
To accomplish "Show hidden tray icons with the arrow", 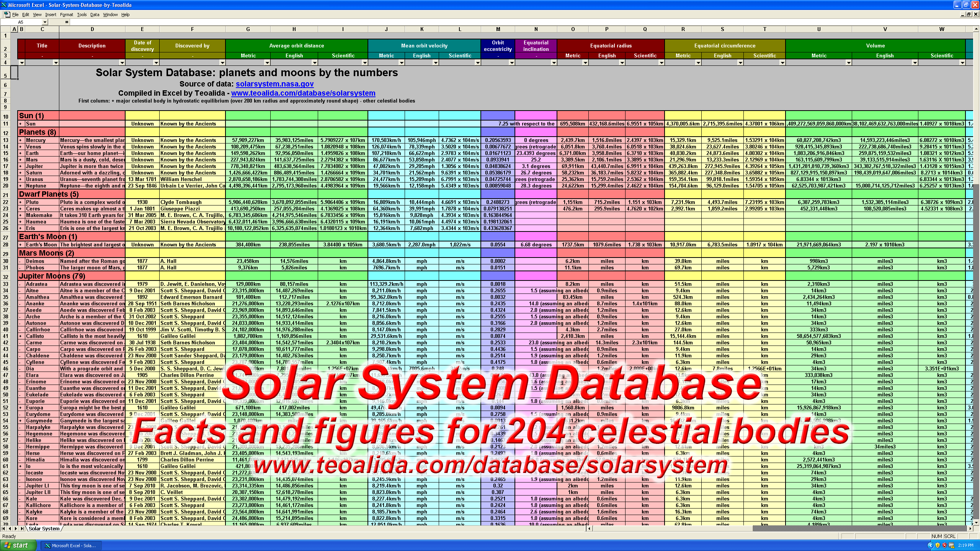I will tap(931, 545).
